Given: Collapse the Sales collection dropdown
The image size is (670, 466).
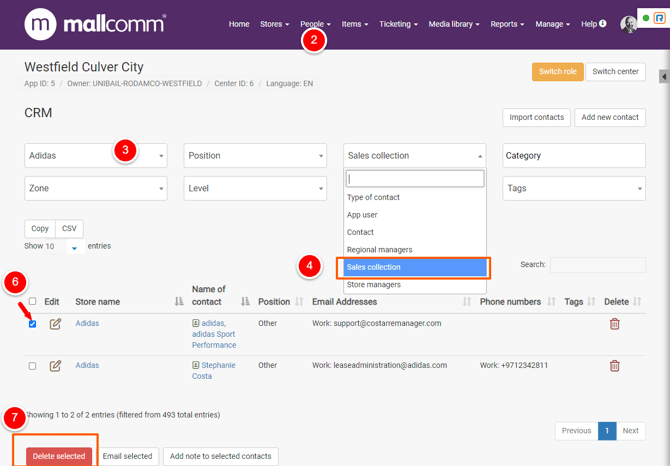Looking at the screenshot, I should pos(414,155).
